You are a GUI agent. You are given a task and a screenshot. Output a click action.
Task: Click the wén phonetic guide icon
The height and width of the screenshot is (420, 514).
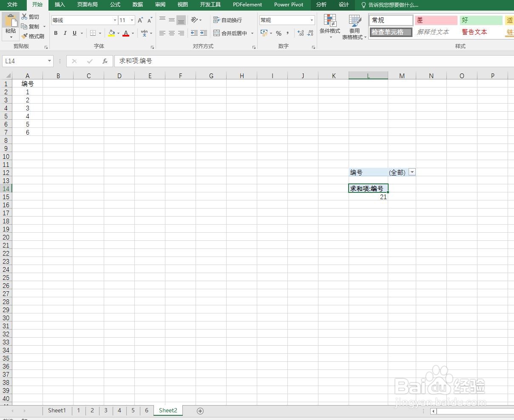[x=145, y=33]
